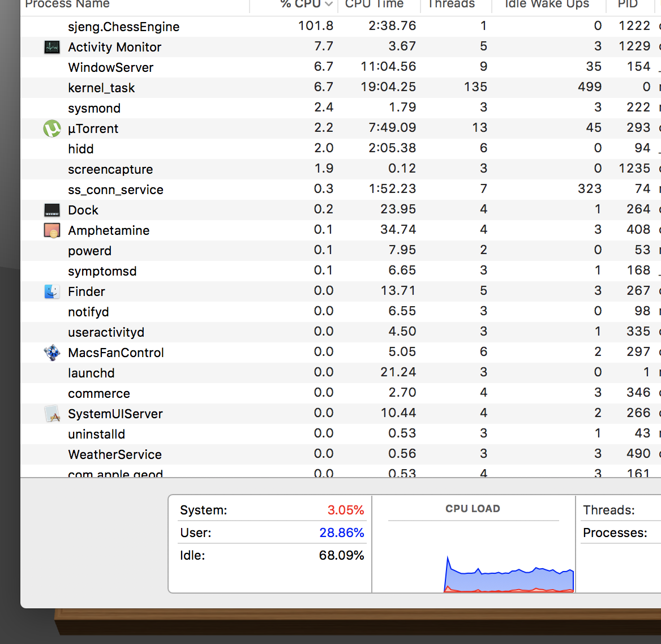Click the Amphetamine process name
The width and height of the screenshot is (661, 644).
[109, 230]
